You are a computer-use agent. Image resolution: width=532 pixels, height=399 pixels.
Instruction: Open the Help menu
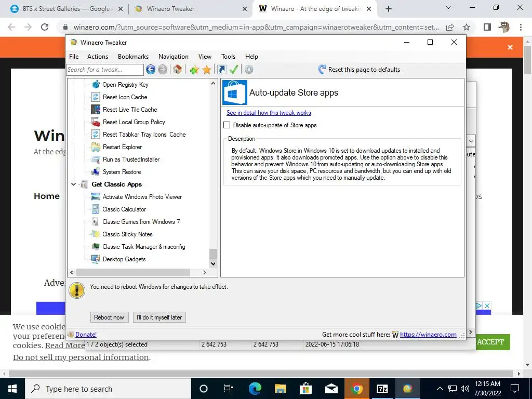coord(252,57)
